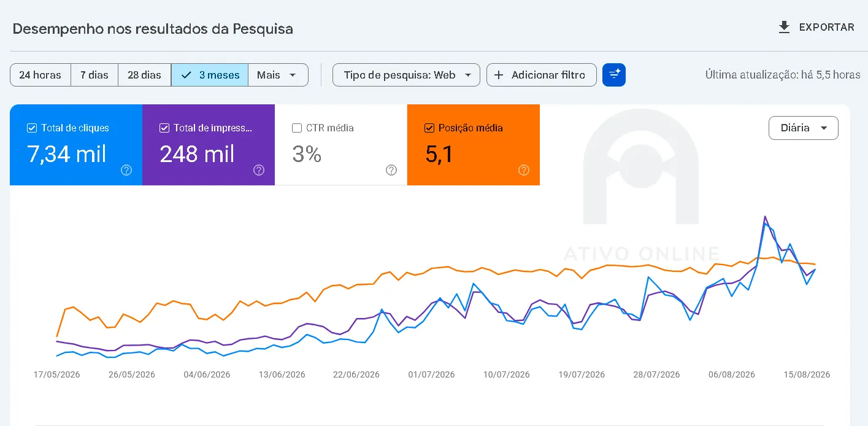This screenshot has height=426, width=868.
Task: Click the 06/08/2026 axis date
Action: pos(732,374)
